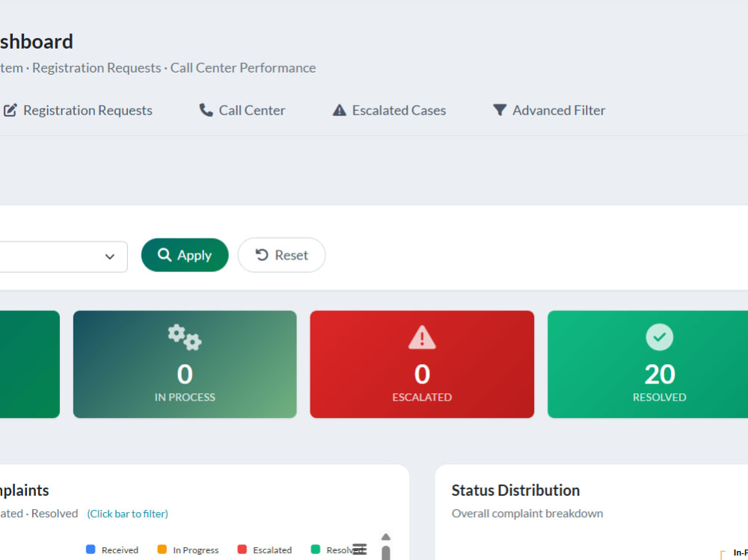Click the orange In Progress color swatch

click(x=162, y=550)
